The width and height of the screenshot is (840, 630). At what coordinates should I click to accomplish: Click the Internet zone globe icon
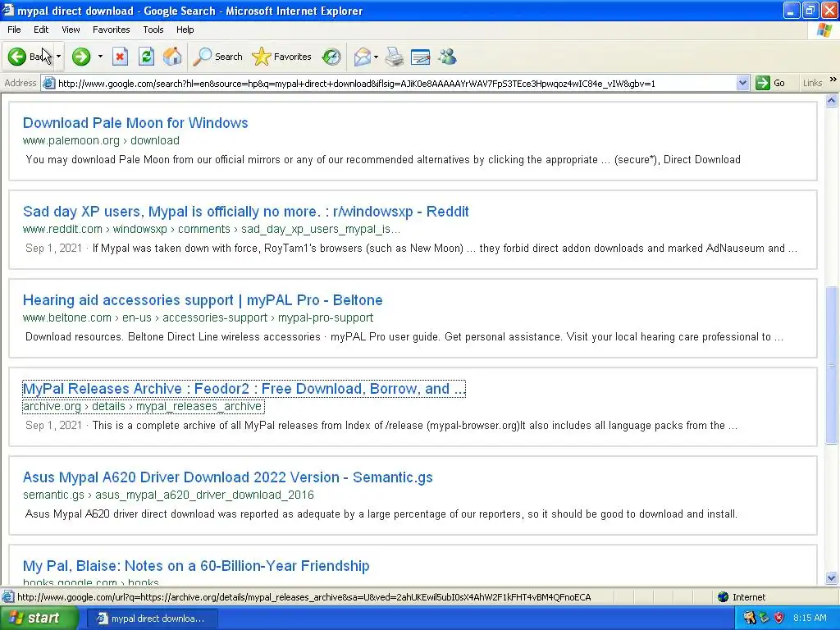tap(723, 597)
